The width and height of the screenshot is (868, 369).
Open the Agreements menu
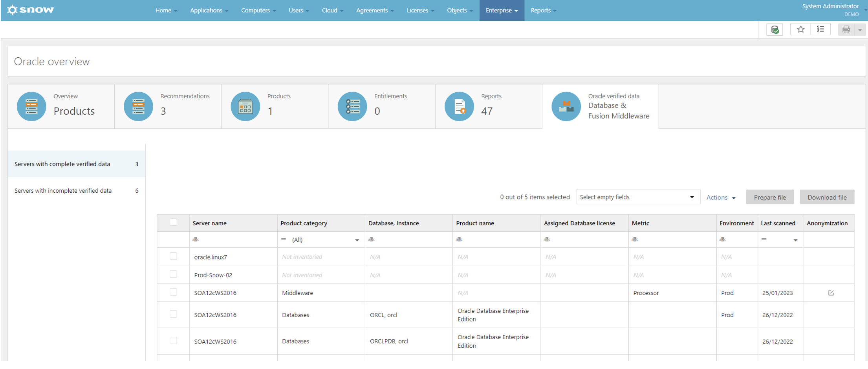375,10
